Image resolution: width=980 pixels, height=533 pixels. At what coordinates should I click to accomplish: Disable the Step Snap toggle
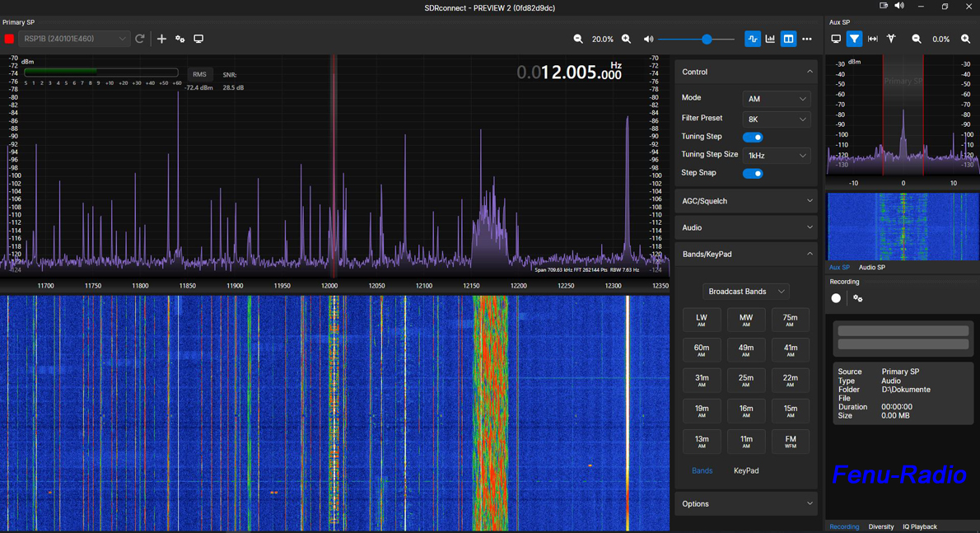[753, 173]
